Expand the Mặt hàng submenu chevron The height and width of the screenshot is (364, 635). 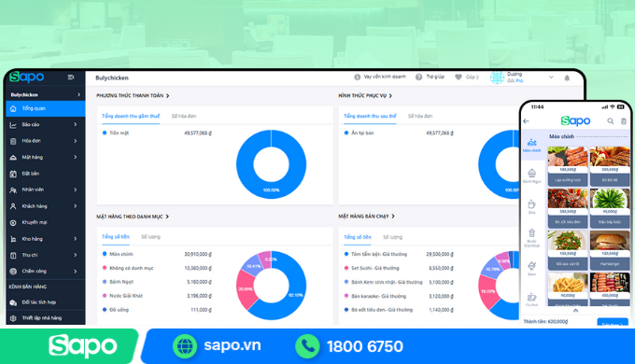[x=76, y=157]
